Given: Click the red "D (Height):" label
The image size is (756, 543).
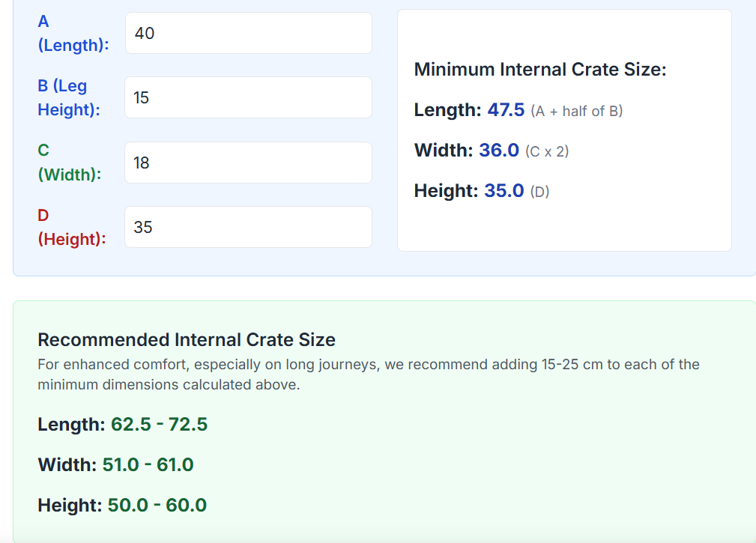Looking at the screenshot, I should coord(71,228).
